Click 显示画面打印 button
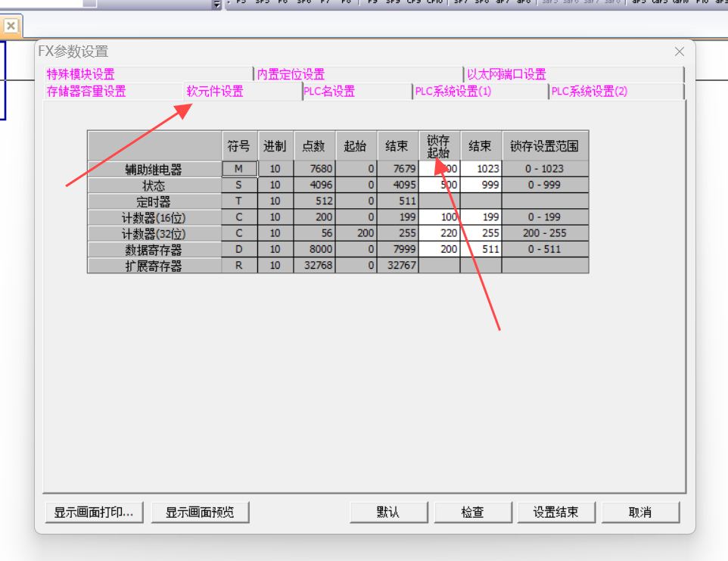Image resolution: width=728 pixels, height=561 pixels. tap(94, 512)
